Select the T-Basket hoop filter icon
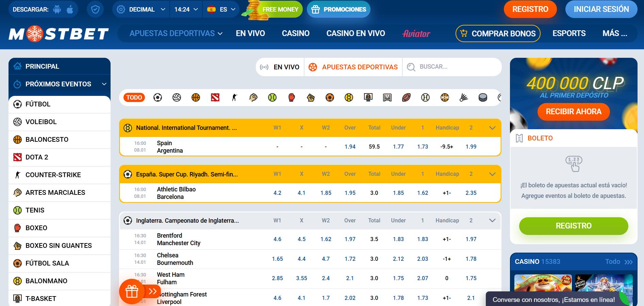This screenshot has height=306, width=644. tap(368, 98)
